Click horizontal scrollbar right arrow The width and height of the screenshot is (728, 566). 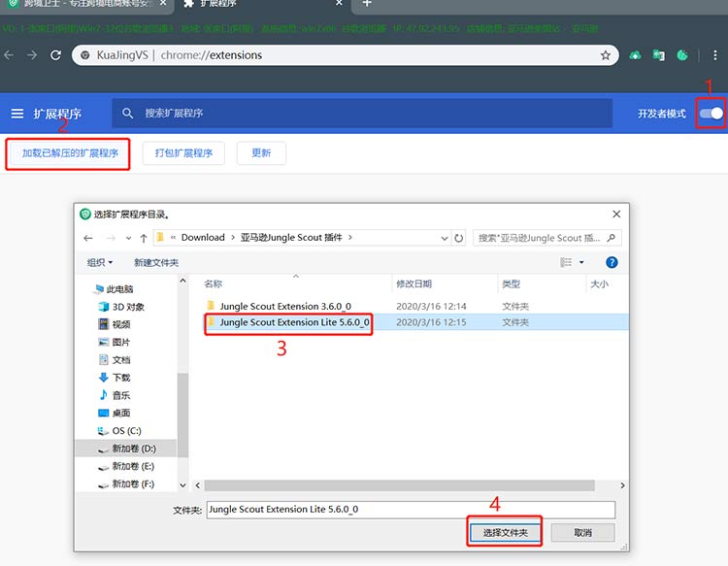[x=622, y=485]
